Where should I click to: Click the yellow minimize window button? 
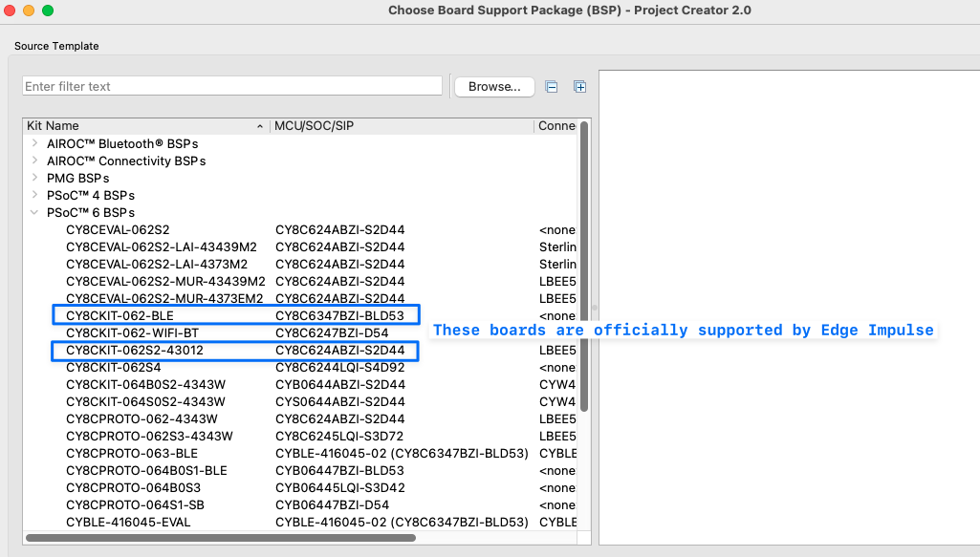[x=29, y=11]
